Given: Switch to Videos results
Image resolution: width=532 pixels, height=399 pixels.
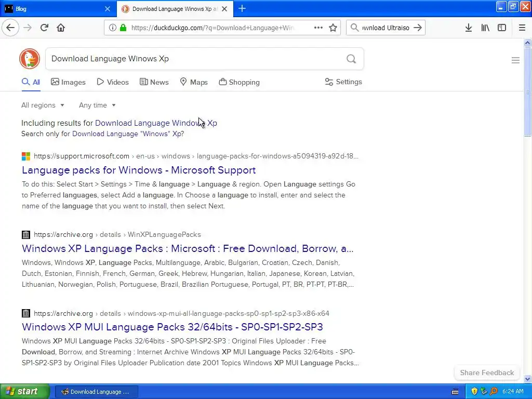Looking at the screenshot, I should coord(113,82).
